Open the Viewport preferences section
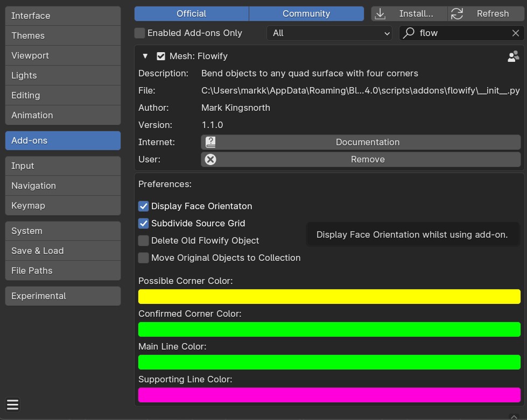The image size is (527, 420). [x=63, y=55]
